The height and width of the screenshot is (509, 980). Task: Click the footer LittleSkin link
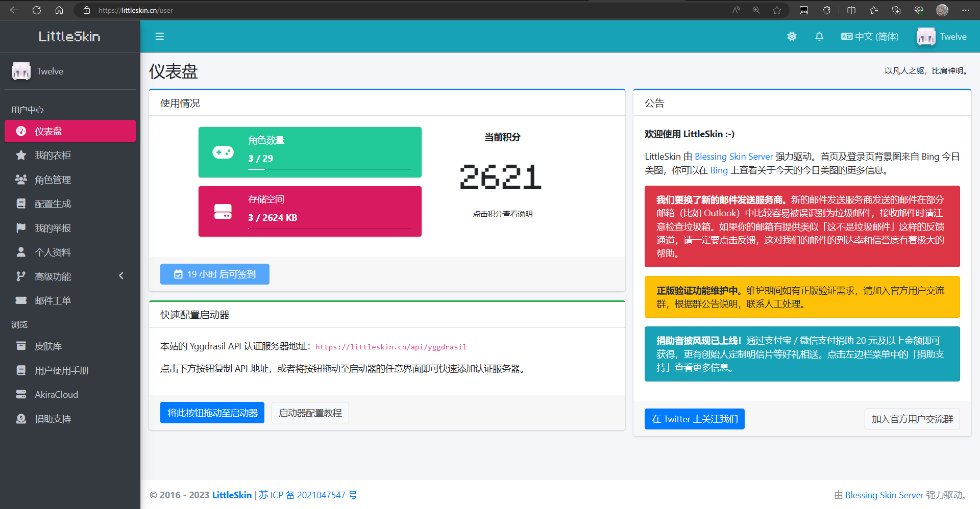(x=232, y=495)
